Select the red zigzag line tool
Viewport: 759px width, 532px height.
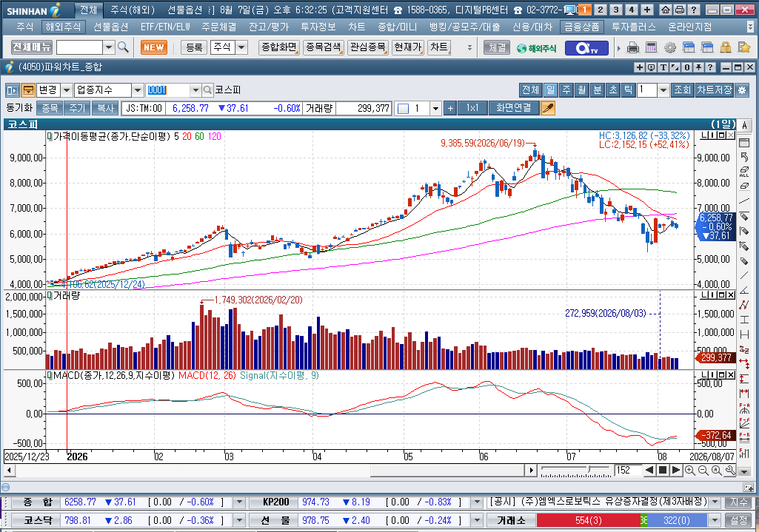[744, 305]
